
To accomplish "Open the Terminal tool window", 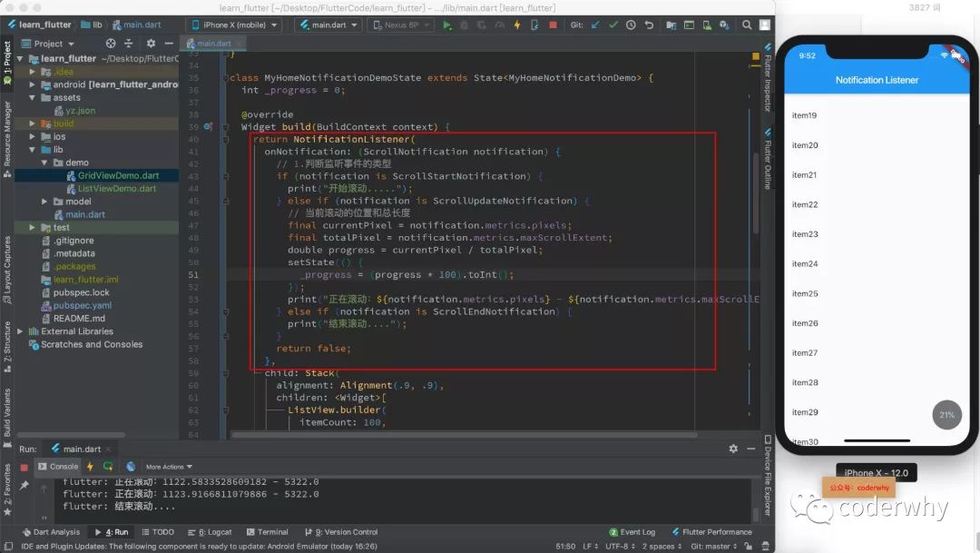I will point(268,532).
